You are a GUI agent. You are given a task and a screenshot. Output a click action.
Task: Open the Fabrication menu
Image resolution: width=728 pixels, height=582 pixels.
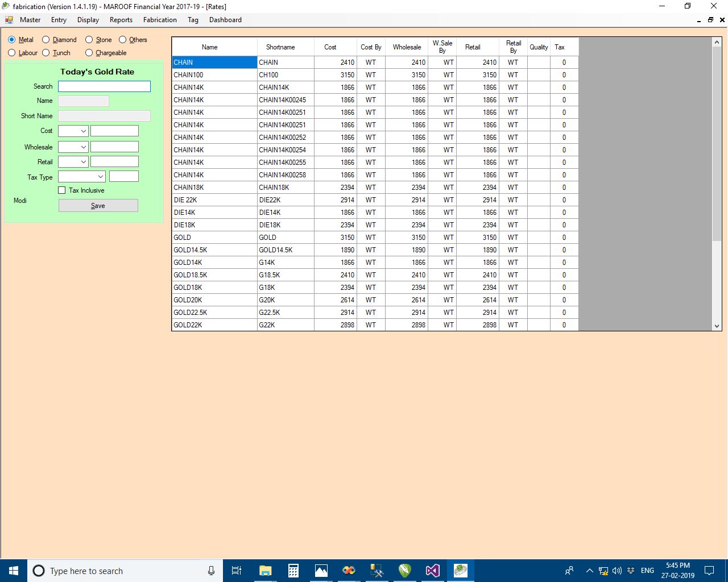(160, 20)
